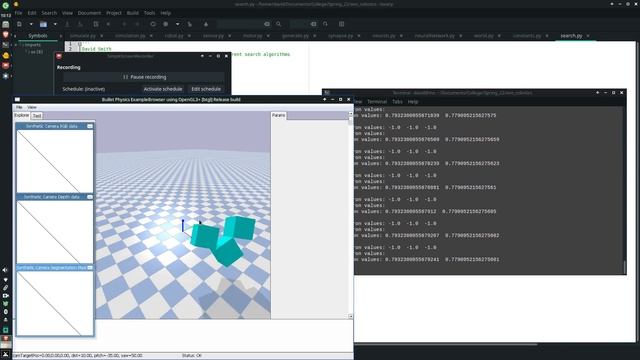Open the Terminal menu in the Terminal window
Screen dimensions: 640x360
tap(377, 102)
